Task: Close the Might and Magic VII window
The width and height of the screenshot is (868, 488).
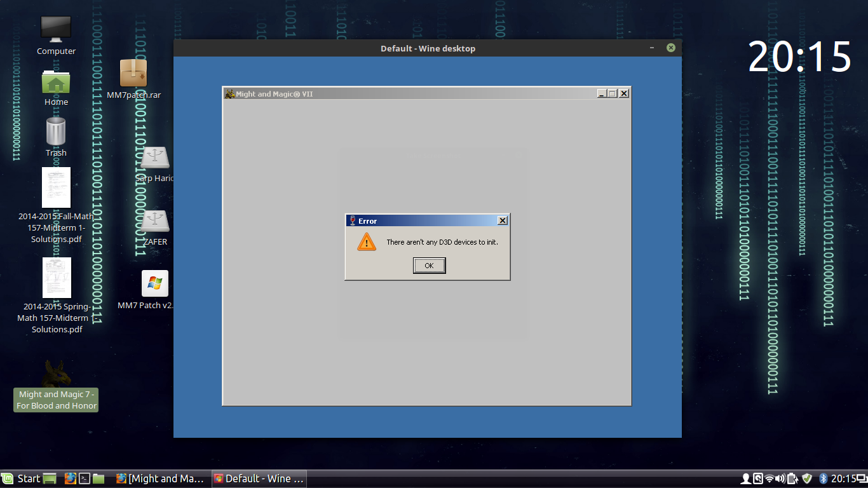Action: click(624, 93)
